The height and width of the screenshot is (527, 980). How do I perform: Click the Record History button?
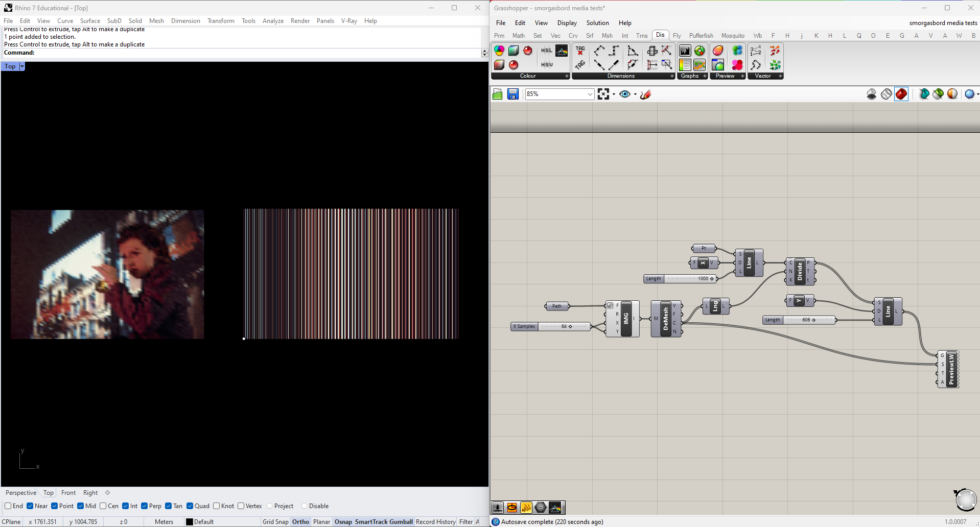pos(435,521)
